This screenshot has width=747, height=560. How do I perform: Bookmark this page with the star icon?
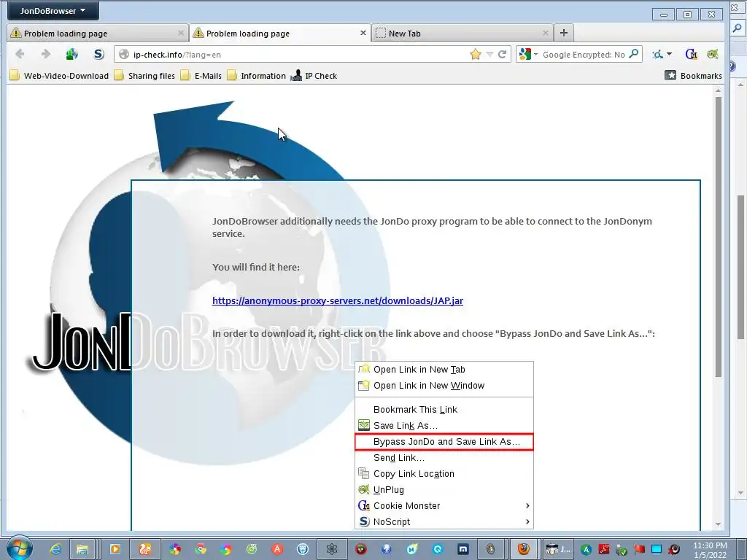click(475, 54)
